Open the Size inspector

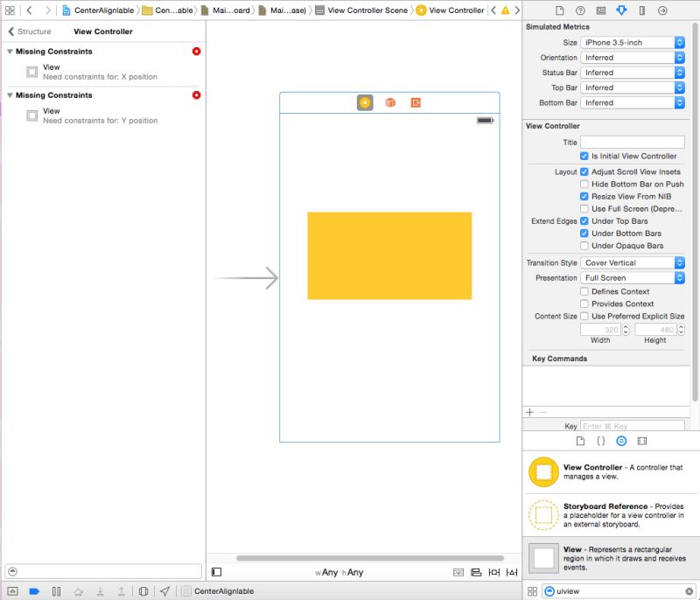[641, 10]
